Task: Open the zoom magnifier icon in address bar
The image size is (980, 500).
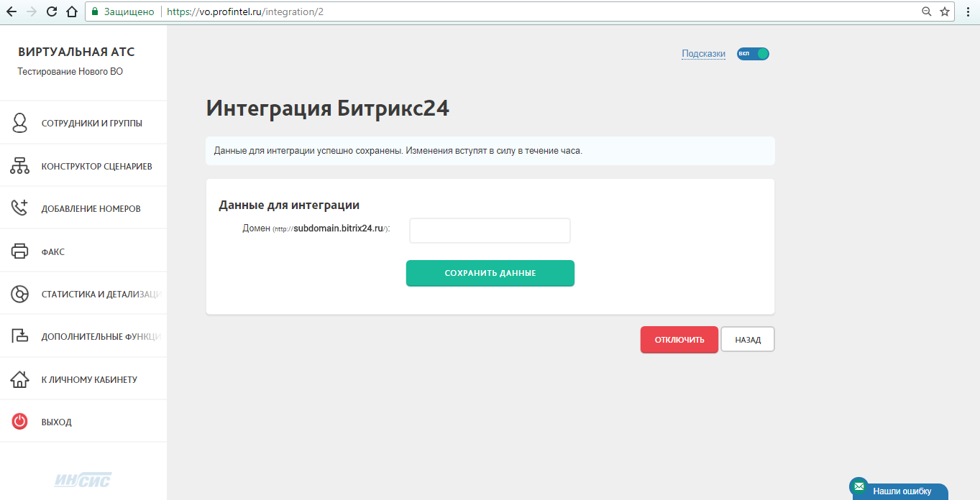Action: 927,11
